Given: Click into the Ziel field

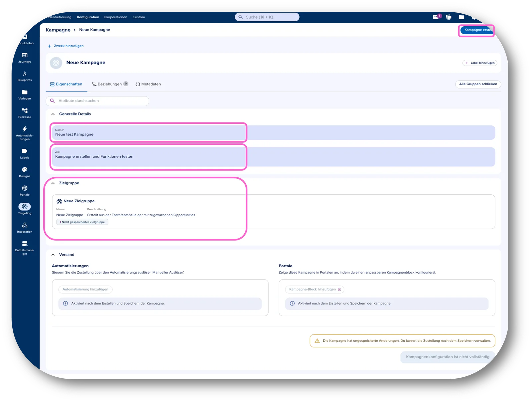Looking at the screenshot, I should [273, 157].
